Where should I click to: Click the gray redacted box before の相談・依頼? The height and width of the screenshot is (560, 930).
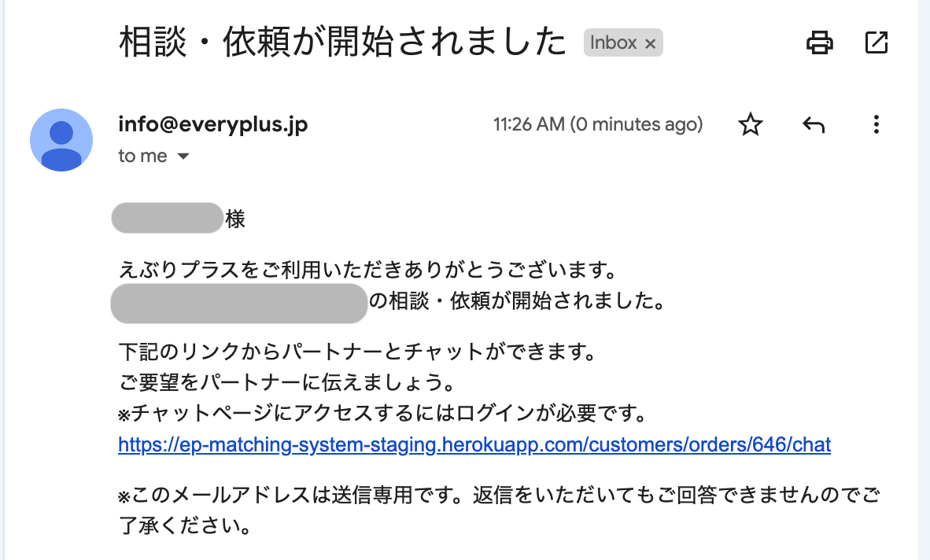(239, 304)
